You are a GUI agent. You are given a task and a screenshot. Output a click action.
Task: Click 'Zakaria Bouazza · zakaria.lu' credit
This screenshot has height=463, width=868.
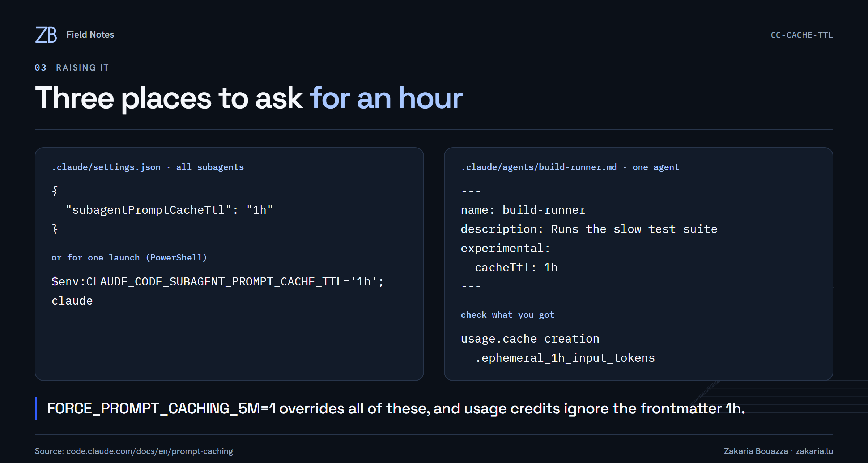click(778, 451)
